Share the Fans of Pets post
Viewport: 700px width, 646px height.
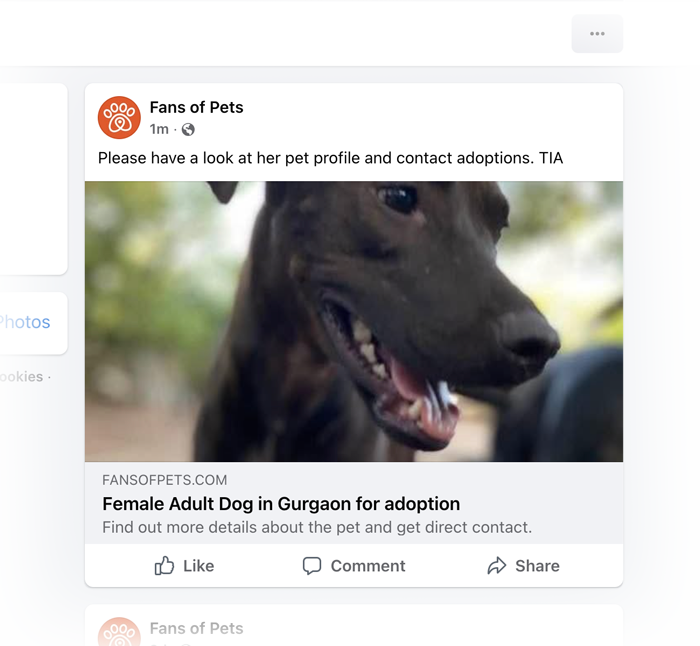523,566
